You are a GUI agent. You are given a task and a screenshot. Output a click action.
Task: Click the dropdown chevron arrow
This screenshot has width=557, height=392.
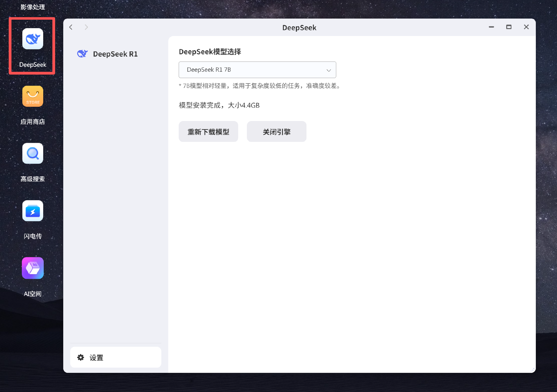tap(328, 70)
